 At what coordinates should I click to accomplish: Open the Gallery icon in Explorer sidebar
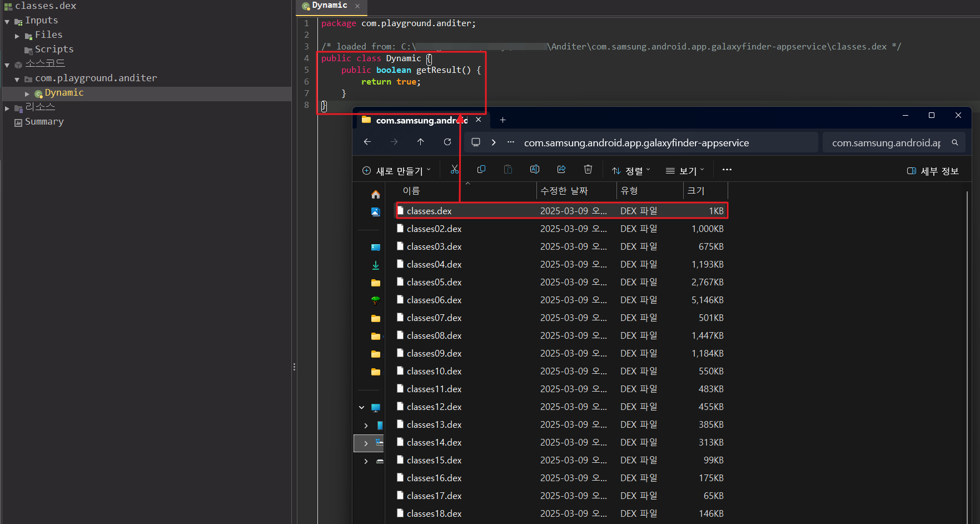click(376, 212)
